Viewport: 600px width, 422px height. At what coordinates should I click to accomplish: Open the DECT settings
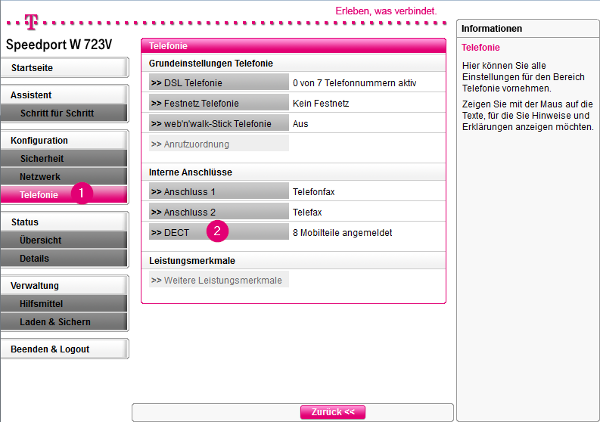219,232
